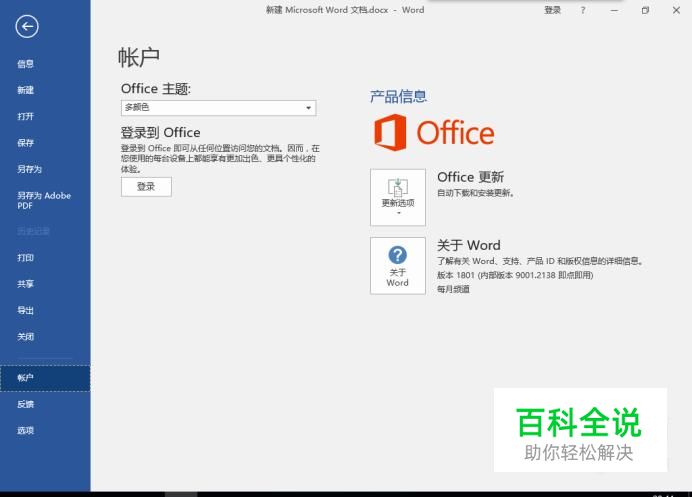692x497 pixels.
Task: Choose 保存 (Save) from the sidebar
Action: pyautogui.click(x=26, y=143)
